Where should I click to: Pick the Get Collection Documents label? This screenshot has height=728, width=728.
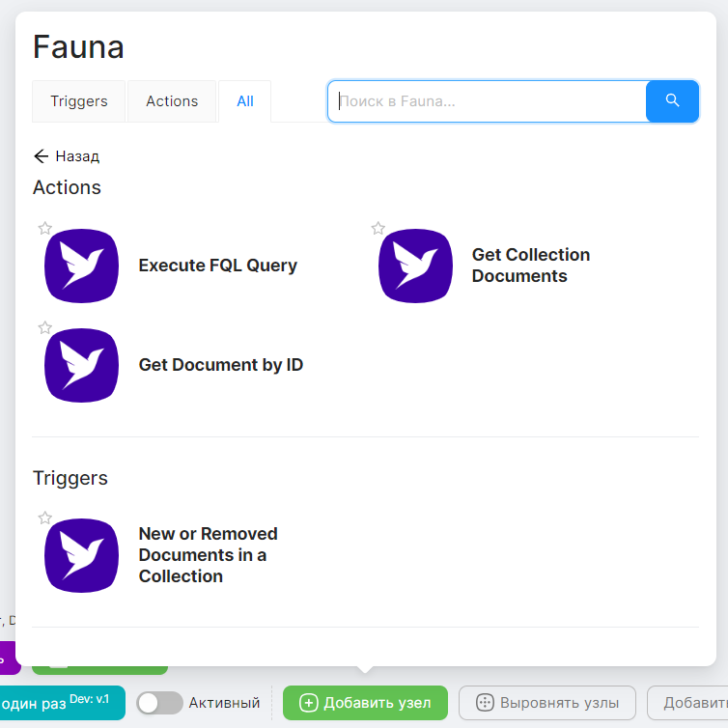[x=531, y=266]
